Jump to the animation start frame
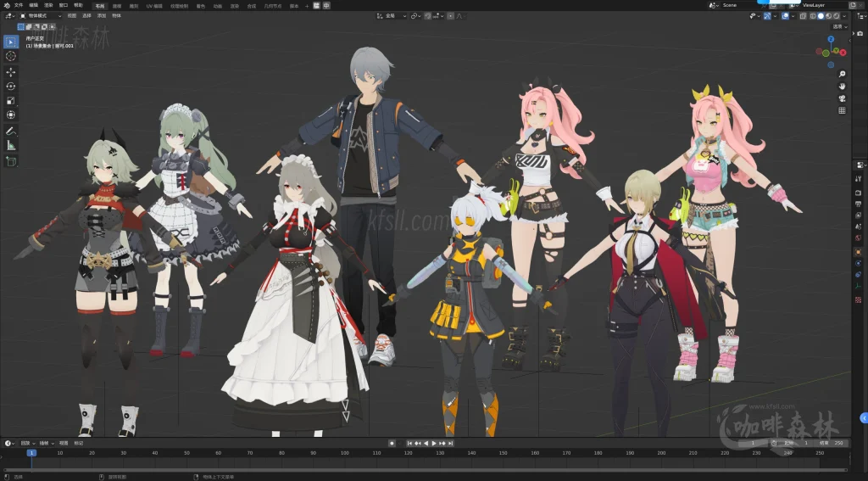Screen dimensions: 868x481 point(409,444)
